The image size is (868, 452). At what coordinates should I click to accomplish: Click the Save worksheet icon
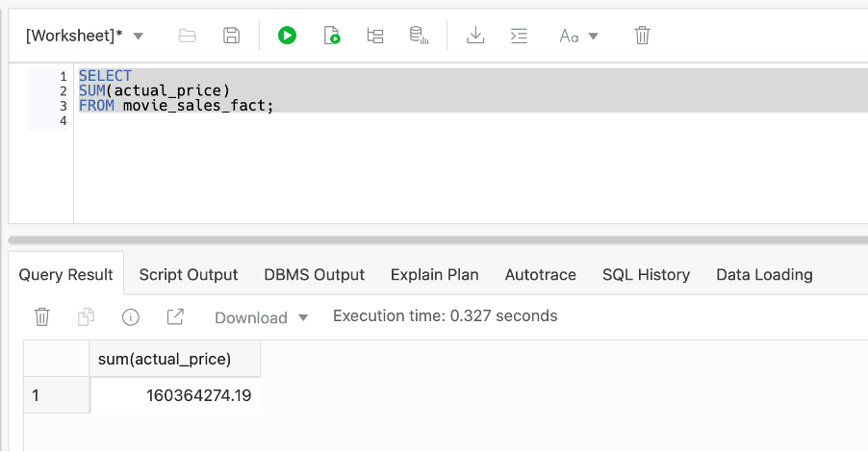(231, 36)
